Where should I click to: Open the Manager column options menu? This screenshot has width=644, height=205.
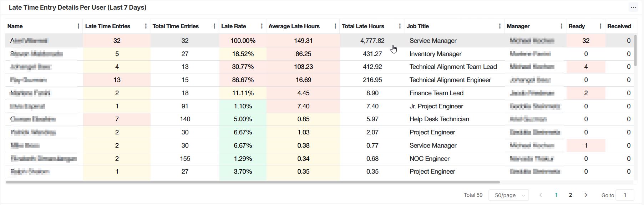coord(562,26)
